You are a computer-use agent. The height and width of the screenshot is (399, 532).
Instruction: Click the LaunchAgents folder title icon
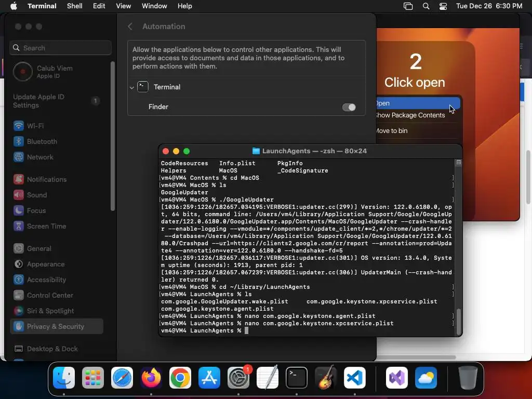[x=256, y=151]
